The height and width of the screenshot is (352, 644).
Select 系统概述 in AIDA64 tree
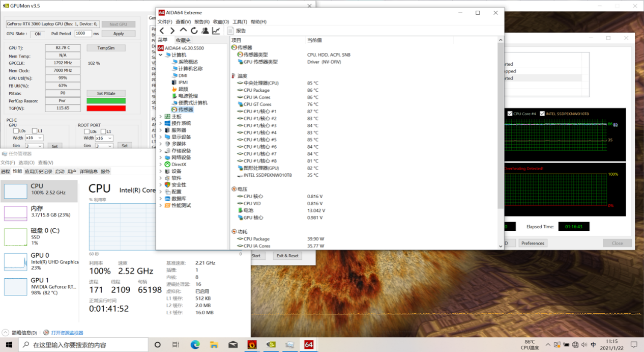(185, 62)
